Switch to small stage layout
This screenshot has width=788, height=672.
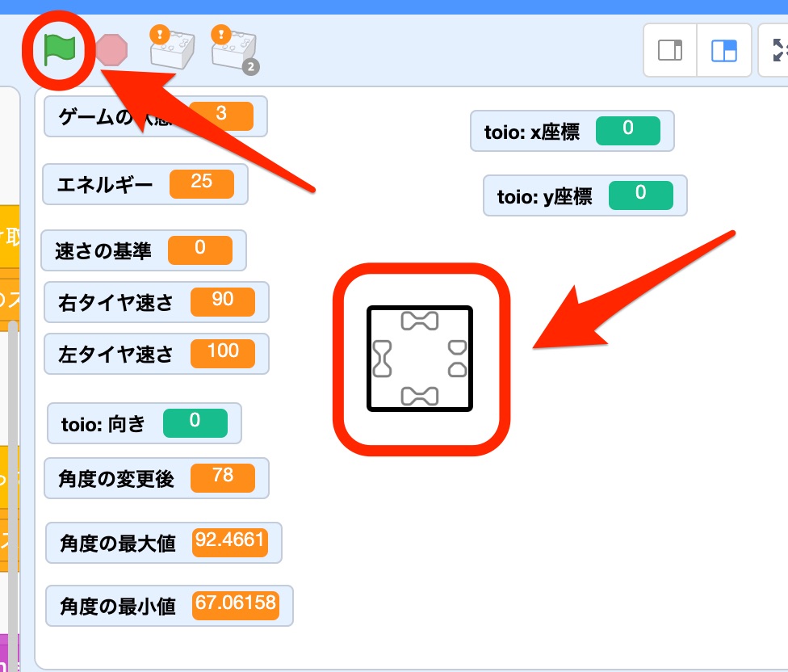670,50
